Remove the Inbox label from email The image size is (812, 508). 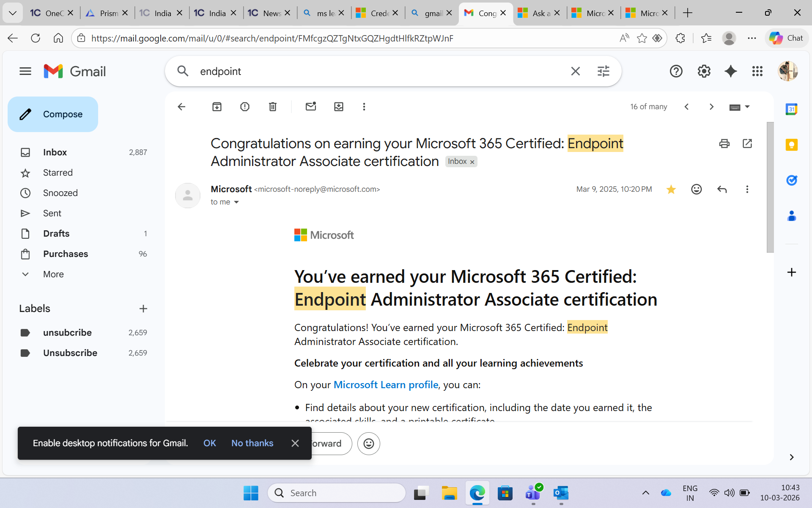[472, 162]
